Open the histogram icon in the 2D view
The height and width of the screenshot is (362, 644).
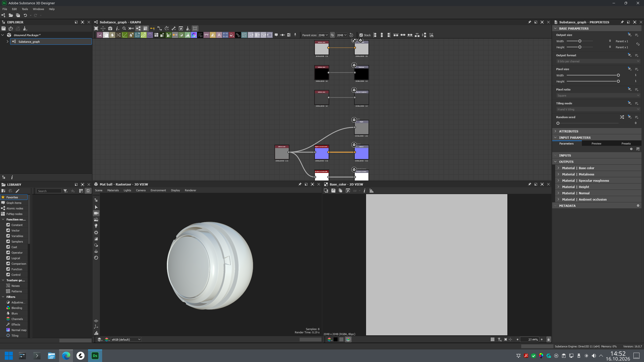(372, 191)
